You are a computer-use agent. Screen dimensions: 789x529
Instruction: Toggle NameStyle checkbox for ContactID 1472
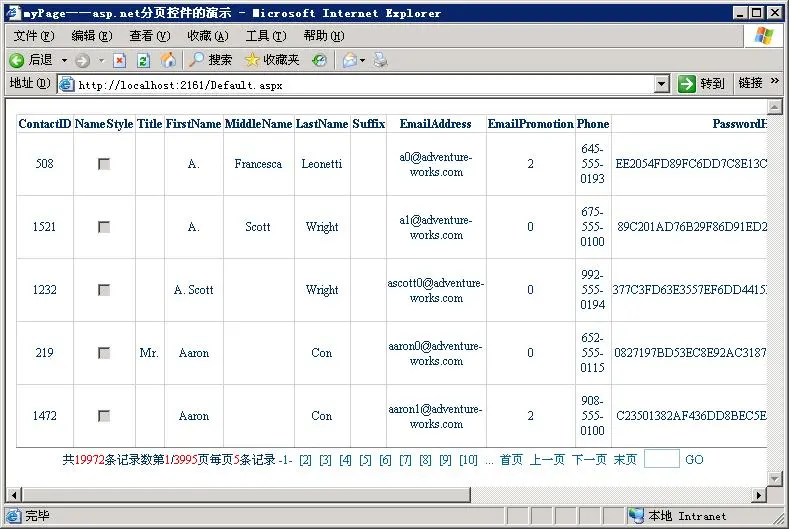coord(104,416)
